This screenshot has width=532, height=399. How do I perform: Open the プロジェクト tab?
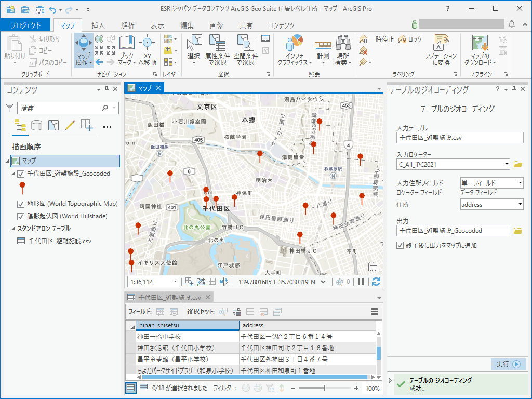[x=25, y=25]
